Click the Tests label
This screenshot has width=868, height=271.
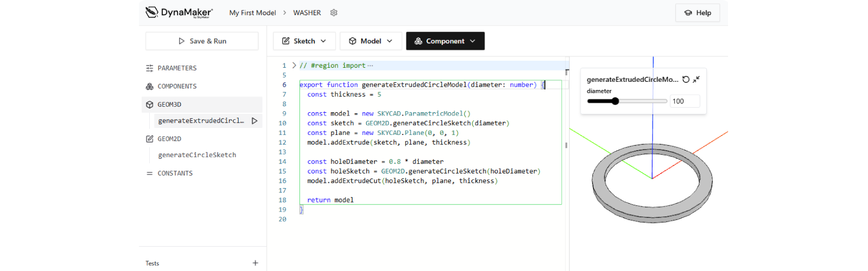click(152, 263)
